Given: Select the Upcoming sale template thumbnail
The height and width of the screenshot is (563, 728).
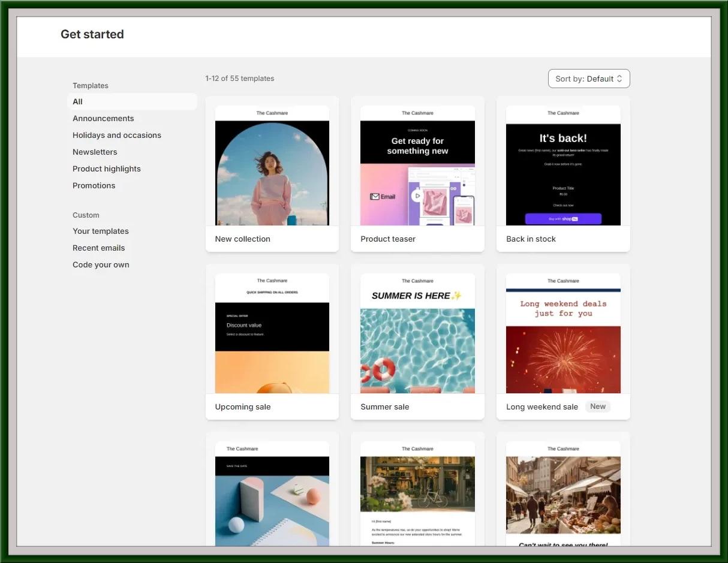Looking at the screenshot, I should tap(272, 333).
